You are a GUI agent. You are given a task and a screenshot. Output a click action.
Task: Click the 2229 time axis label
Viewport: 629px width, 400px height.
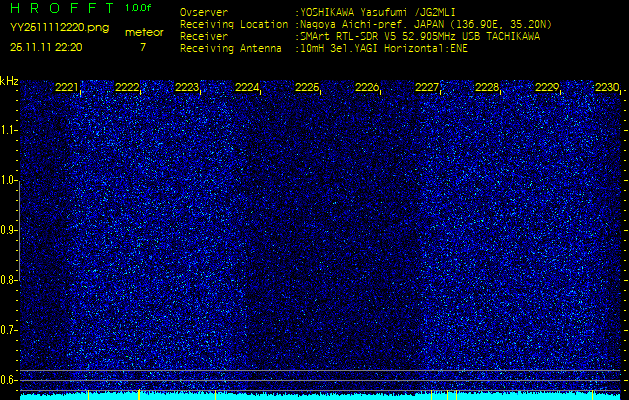click(x=547, y=87)
